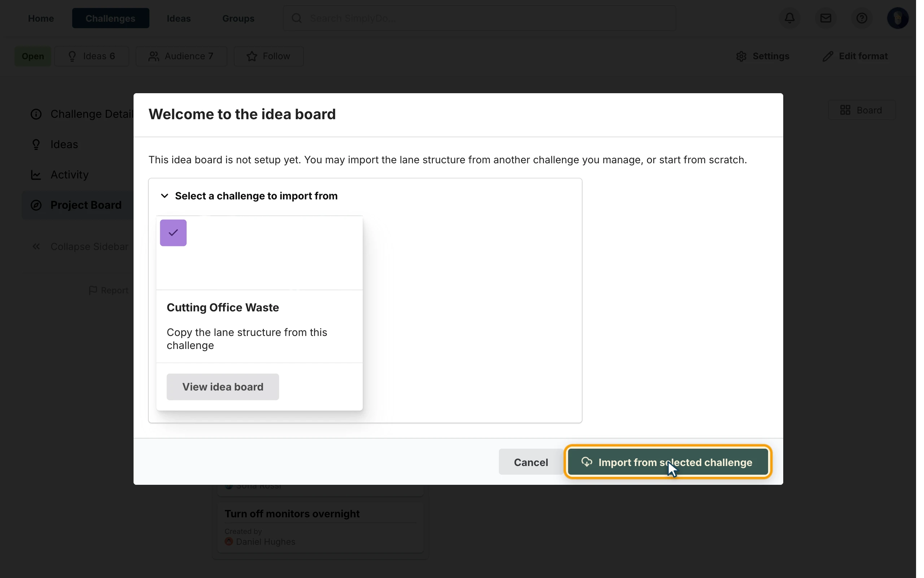The image size is (924, 578).
Task: Click the Challenge Details info icon
Action: [x=36, y=114]
